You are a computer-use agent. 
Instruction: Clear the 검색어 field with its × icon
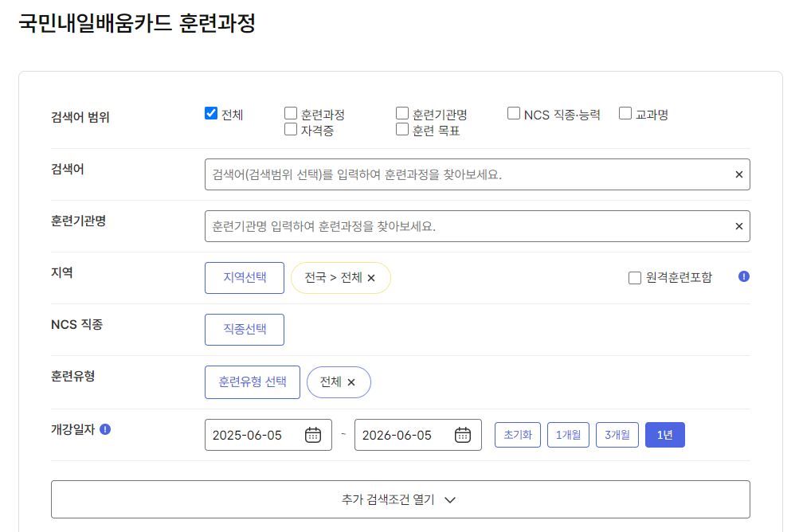[738, 174]
